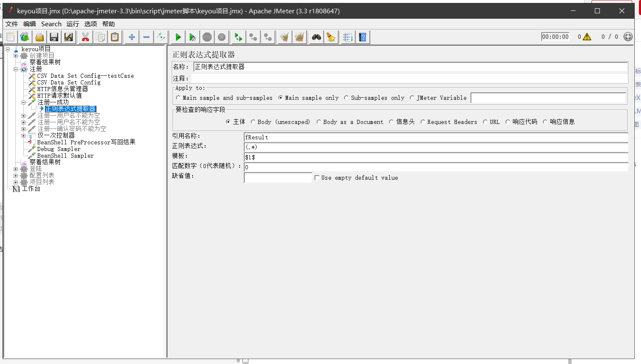The image size is (641, 364).
Task: Click the Stop test icon
Action: [207, 37]
